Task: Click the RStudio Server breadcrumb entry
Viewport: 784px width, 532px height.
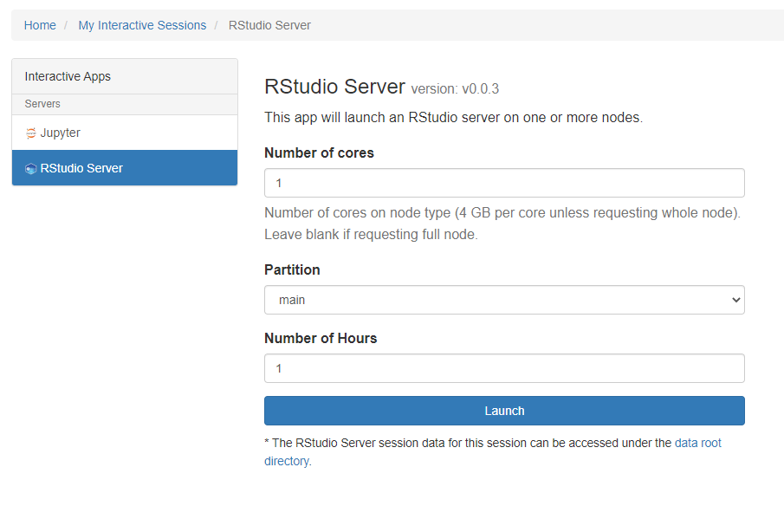Action: coord(269,25)
